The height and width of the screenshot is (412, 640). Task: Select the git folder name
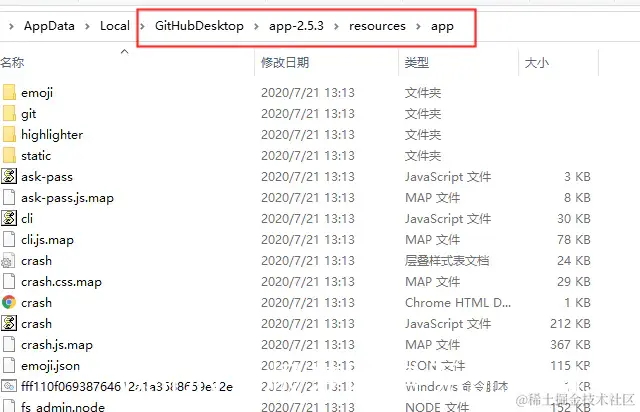(x=29, y=114)
